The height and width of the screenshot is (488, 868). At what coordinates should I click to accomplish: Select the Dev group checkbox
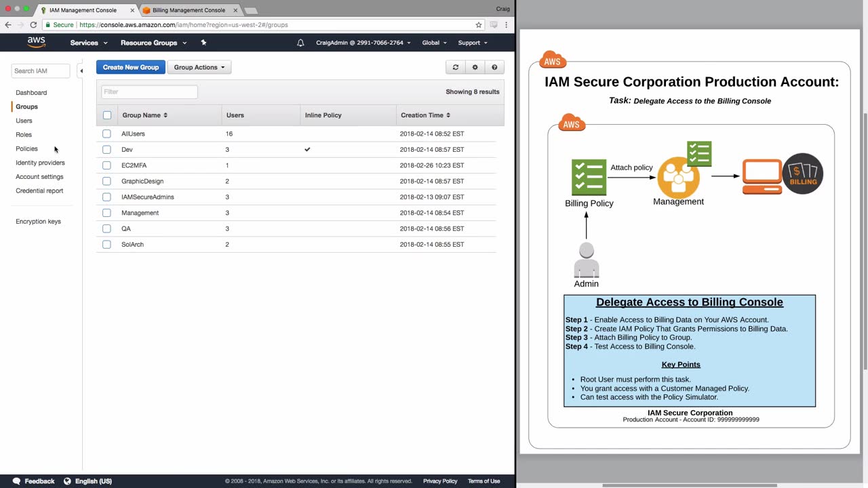(106, 149)
